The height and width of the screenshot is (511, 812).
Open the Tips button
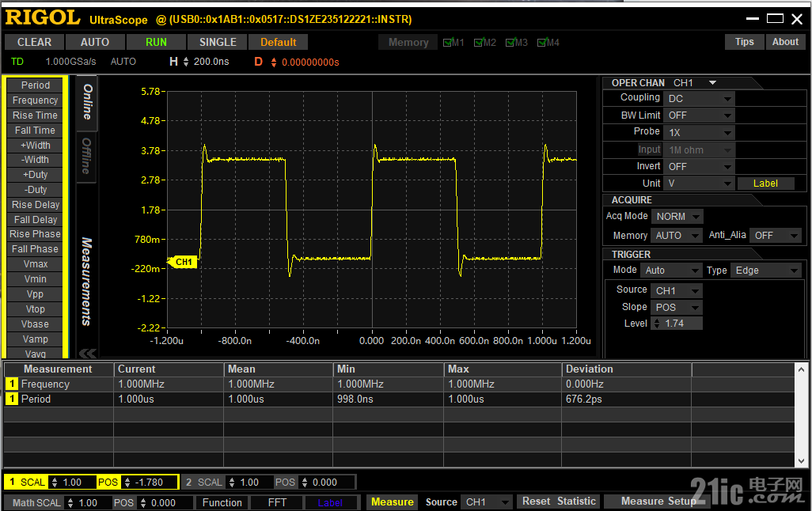coord(744,42)
